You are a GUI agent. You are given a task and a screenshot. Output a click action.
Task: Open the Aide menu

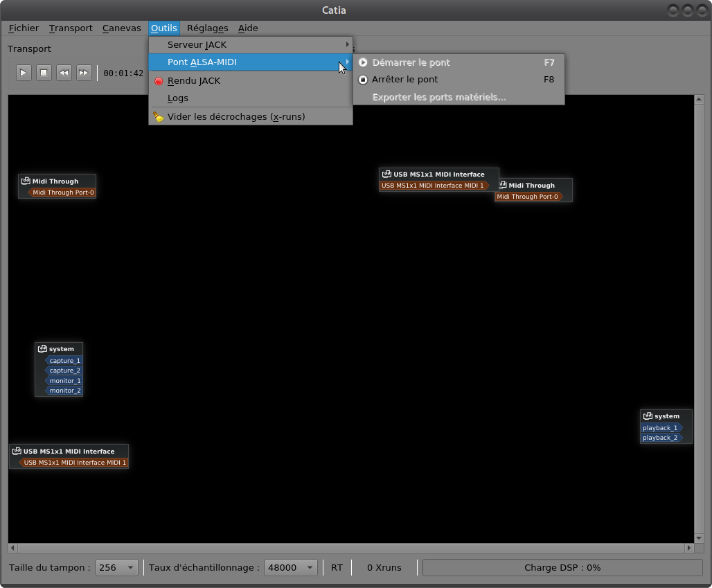pyautogui.click(x=248, y=28)
